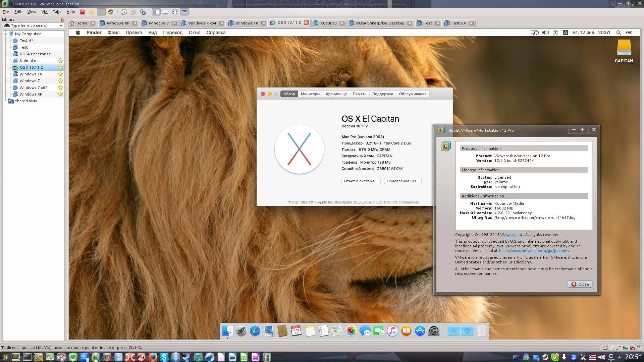Screen dimensions: 644x362
Task: Open the Tabs menu
Action: point(57,12)
